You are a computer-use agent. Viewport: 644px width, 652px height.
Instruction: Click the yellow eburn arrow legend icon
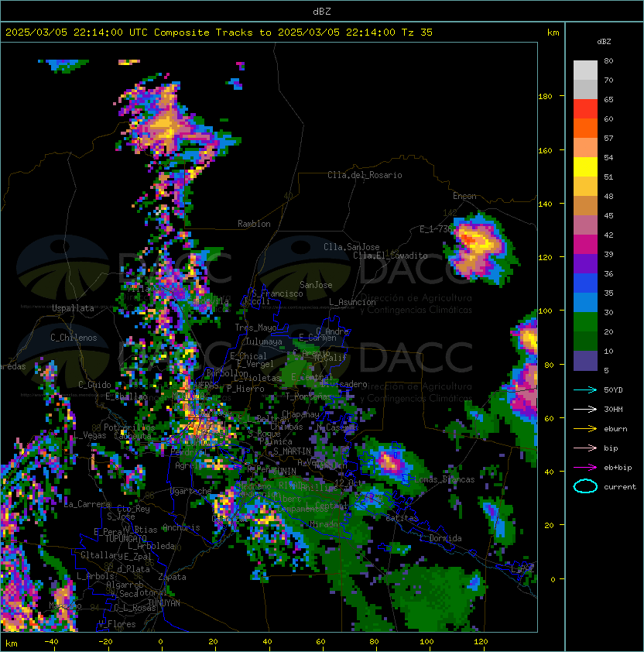pyautogui.click(x=585, y=428)
